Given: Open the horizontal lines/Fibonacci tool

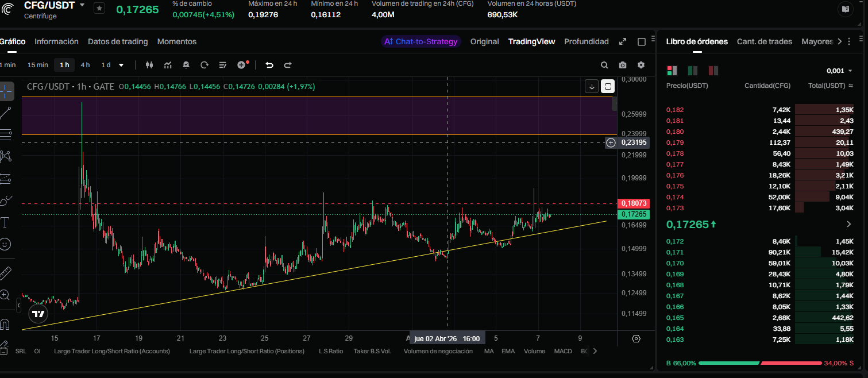Looking at the screenshot, I should point(6,134).
